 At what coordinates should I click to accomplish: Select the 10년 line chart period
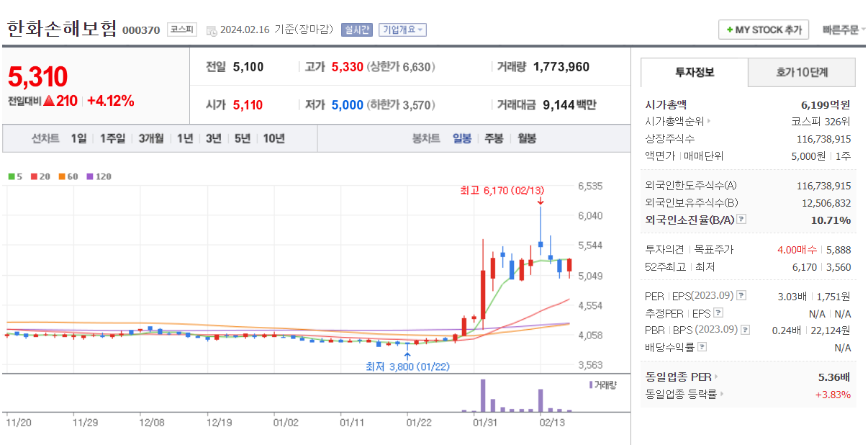pyautogui.click(x=273, y=138)
